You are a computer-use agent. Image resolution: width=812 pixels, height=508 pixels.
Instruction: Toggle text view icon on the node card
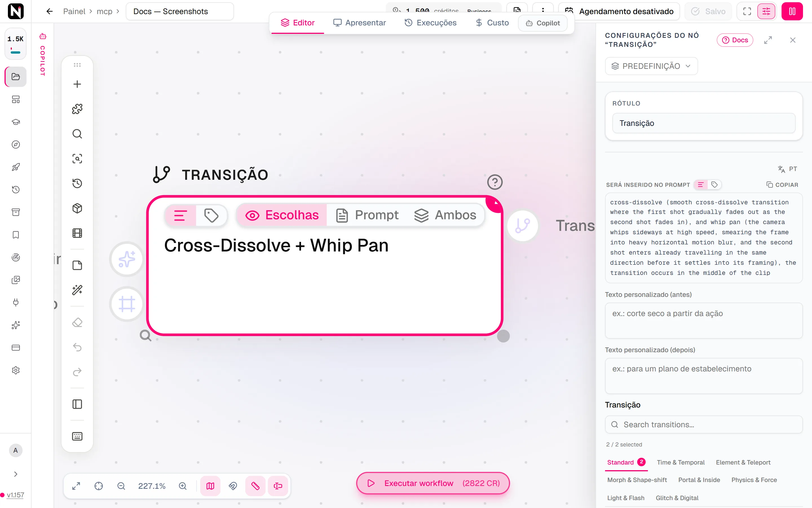[180, 215]
